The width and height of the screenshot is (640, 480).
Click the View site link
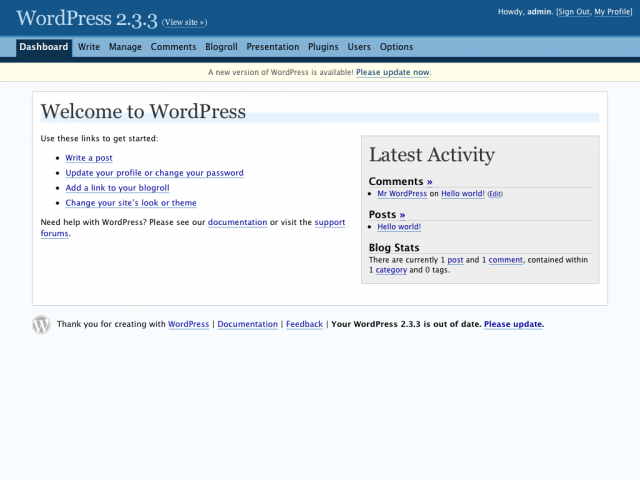coord(184,22)
